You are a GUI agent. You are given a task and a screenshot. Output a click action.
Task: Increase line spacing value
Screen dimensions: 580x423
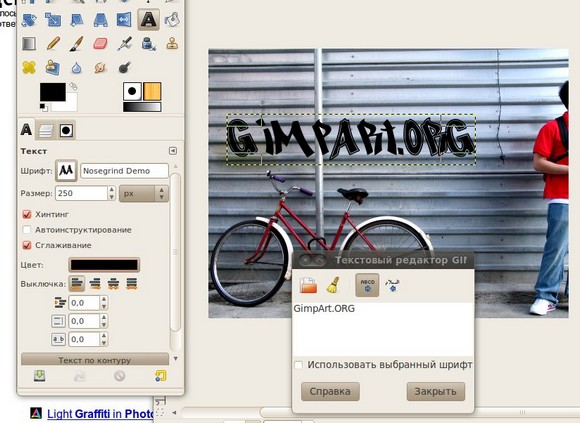(104, 317)
